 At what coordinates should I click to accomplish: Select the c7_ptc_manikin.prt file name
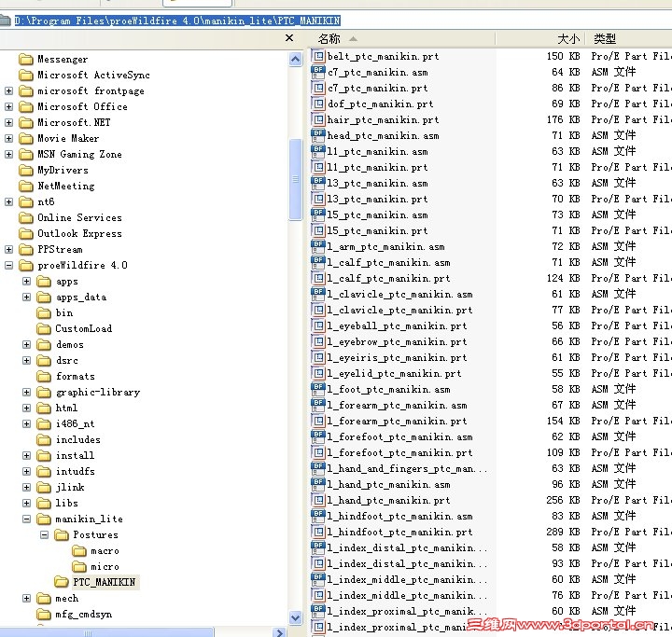click(378, 88)
